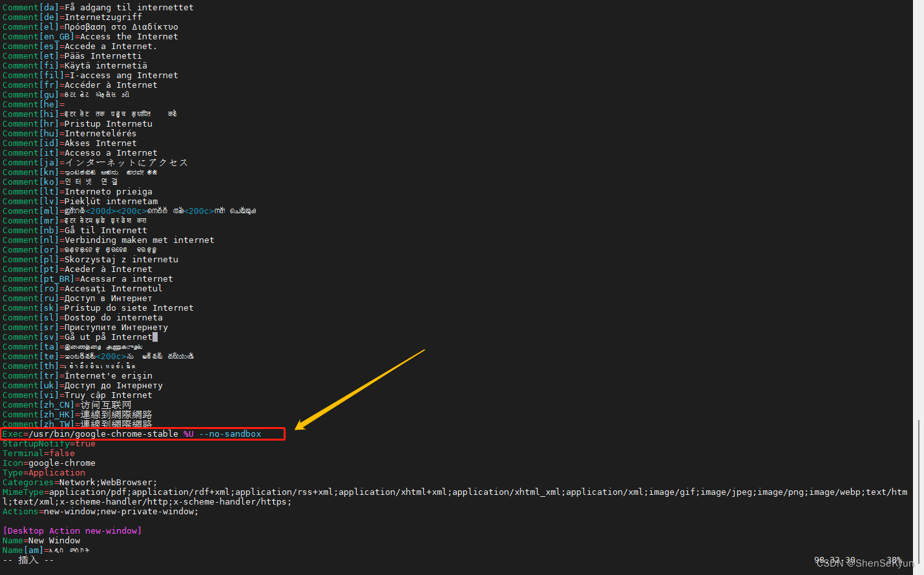Click Comment[fr]=Accéder à Internet line
Image resolution: width=924 pixels, height=575 pixels.
tap(79, 85)
